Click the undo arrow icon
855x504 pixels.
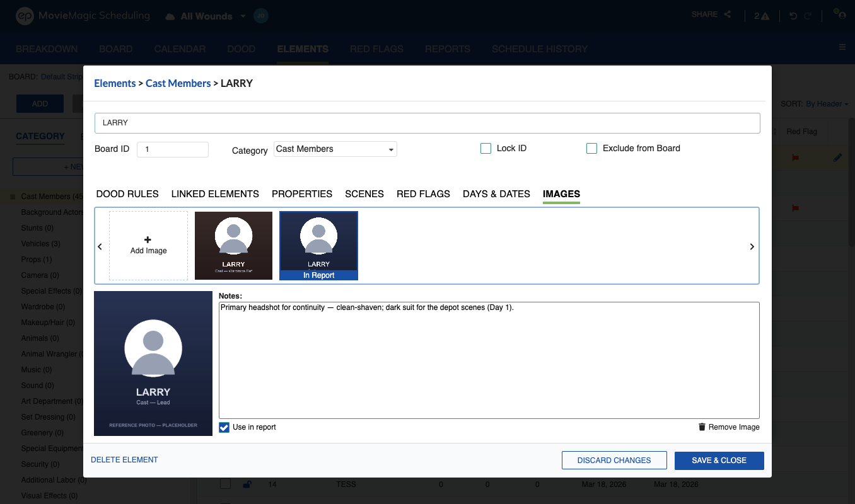click(x=793, y=16)
